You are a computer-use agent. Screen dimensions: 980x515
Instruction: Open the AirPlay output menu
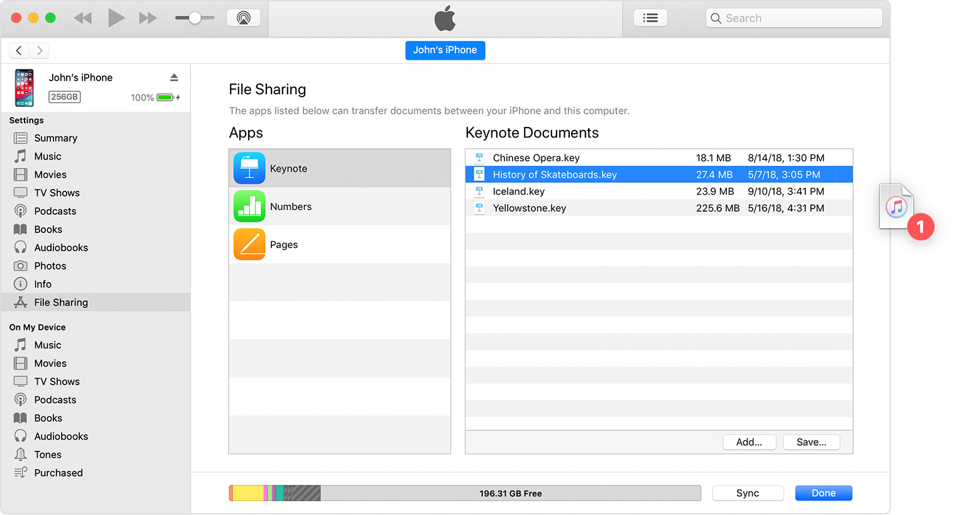(244, 18)
